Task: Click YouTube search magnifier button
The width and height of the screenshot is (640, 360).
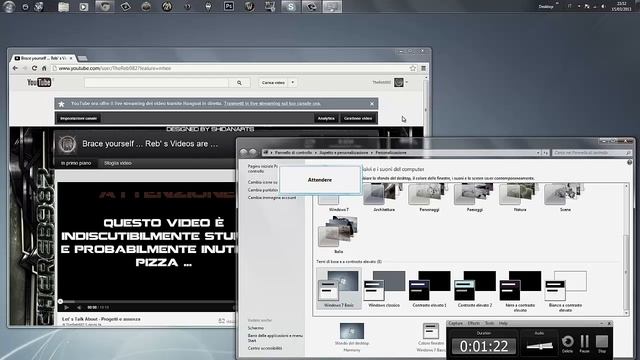Action: point(239,83)
